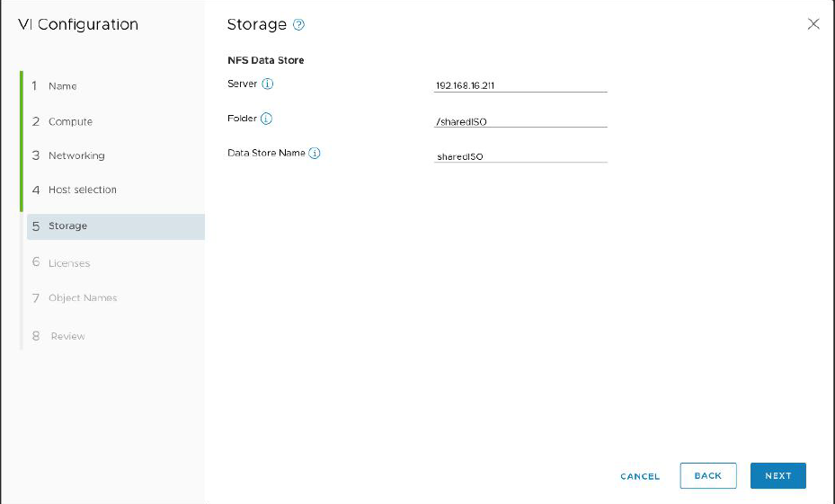This screenshot has height=504, width=835.
Task: Go to the Review step
Action: click(67, 336)
